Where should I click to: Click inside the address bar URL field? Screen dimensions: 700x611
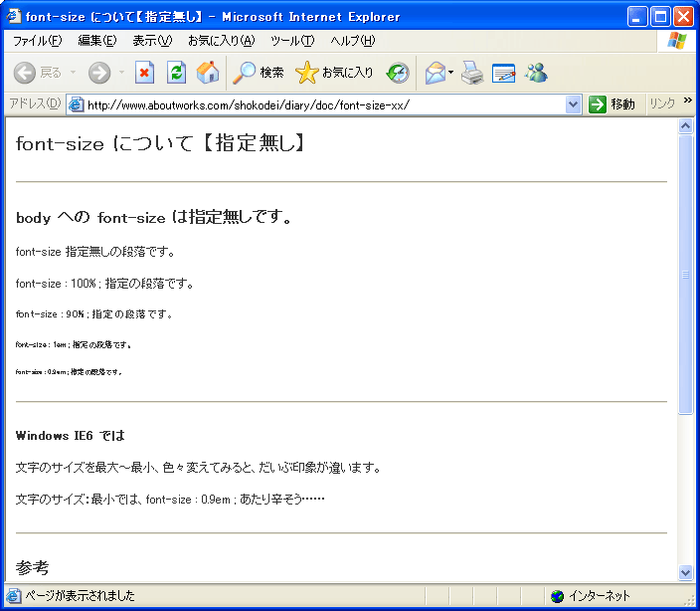click(318, 104)
